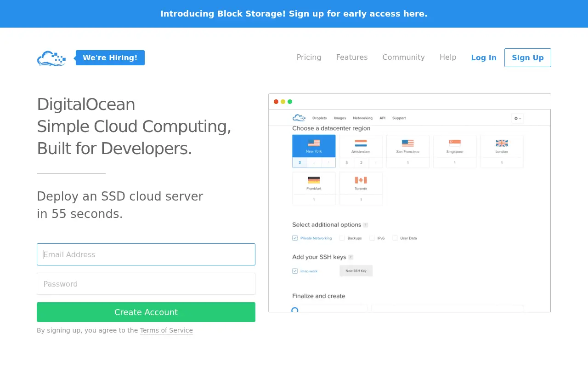
Task: Click the New SSH Key button
Action: coord(356,271)
